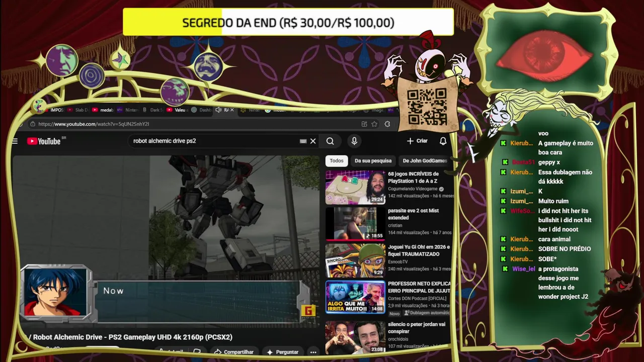Open notifications bell
Screen dimensions: 644x362
(443, 141)
